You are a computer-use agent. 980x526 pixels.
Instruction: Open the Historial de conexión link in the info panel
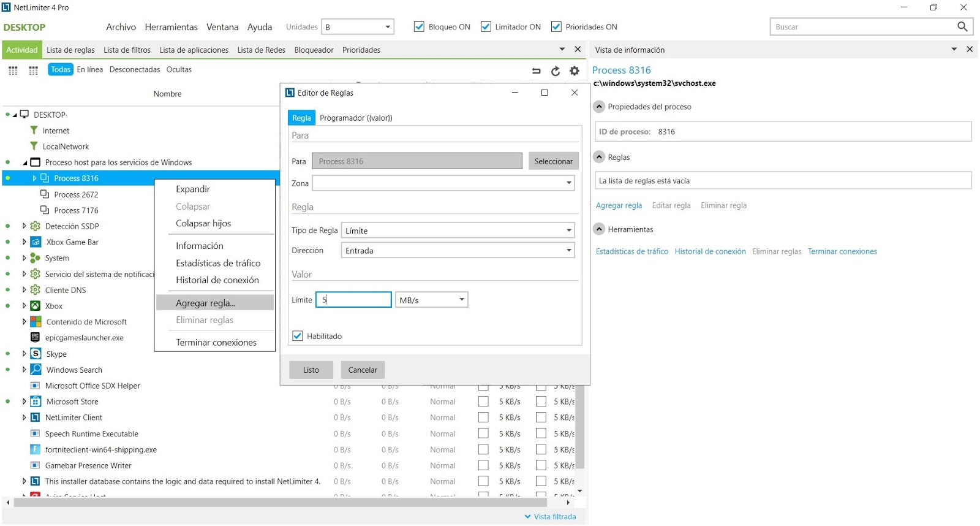point(710,251)
